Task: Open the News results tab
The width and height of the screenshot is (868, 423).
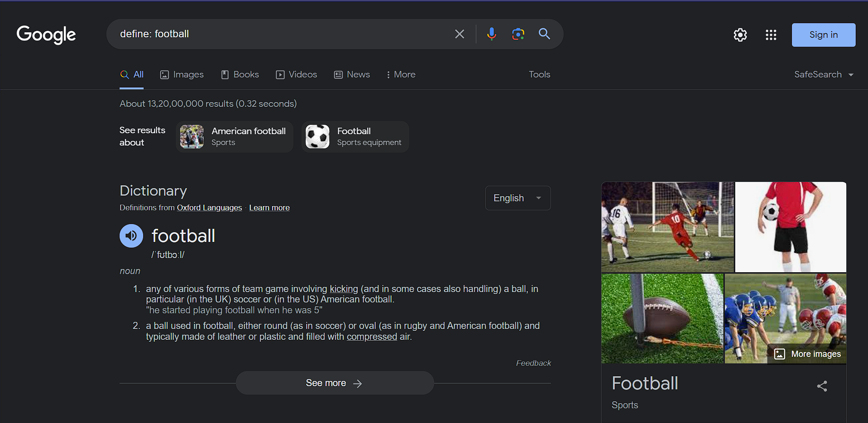Action: pyautogui.click(x=352, y=75)
